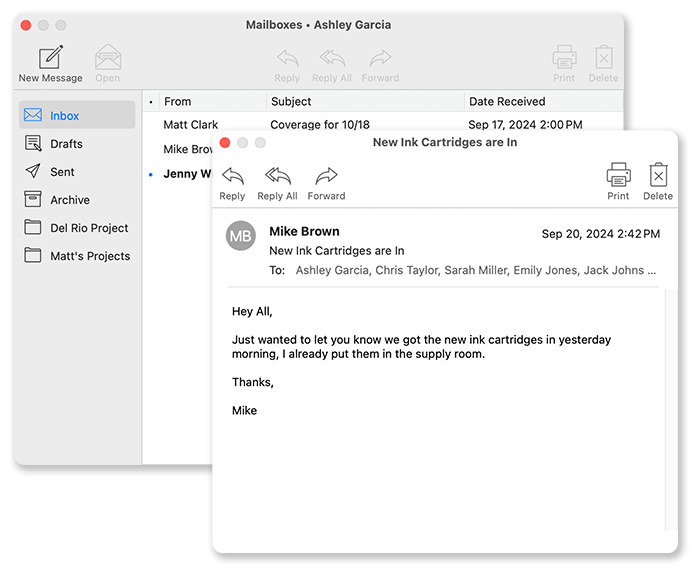
Task: Click sender name Mike Brown in message header
Action: (x=305, y=231)
